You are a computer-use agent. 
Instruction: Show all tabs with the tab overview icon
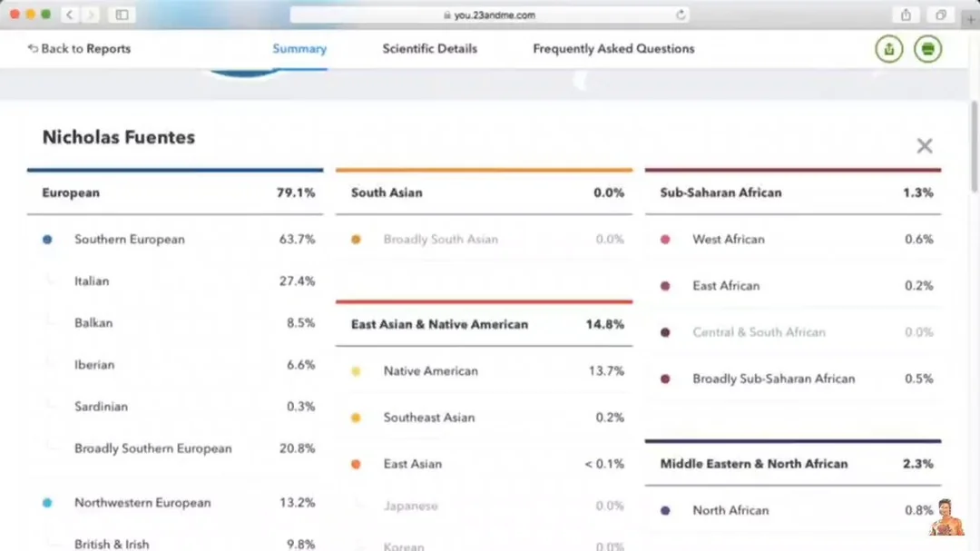(x=941, y=15)
